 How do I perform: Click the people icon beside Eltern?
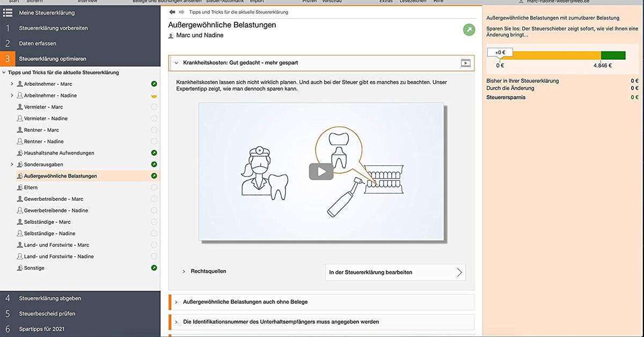(20, 188)
